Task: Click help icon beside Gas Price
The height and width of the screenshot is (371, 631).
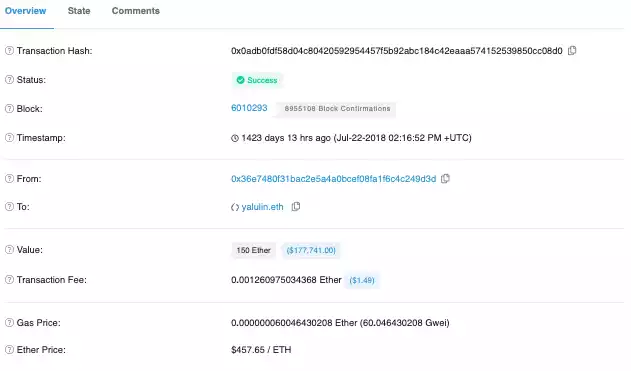Action: pyautogui.click(x=9, y=322)
